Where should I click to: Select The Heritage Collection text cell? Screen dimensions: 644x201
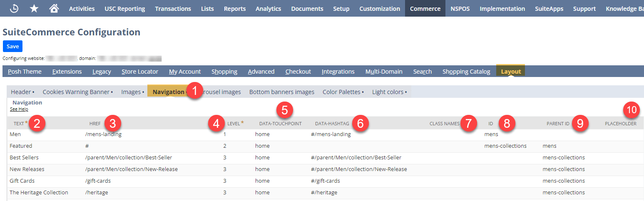39,193
